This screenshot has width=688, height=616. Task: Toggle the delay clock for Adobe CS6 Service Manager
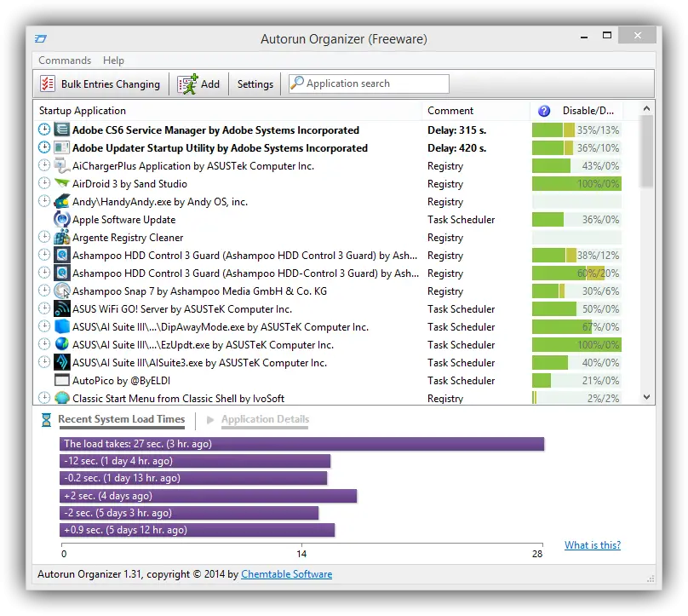[x=44, y=130]
